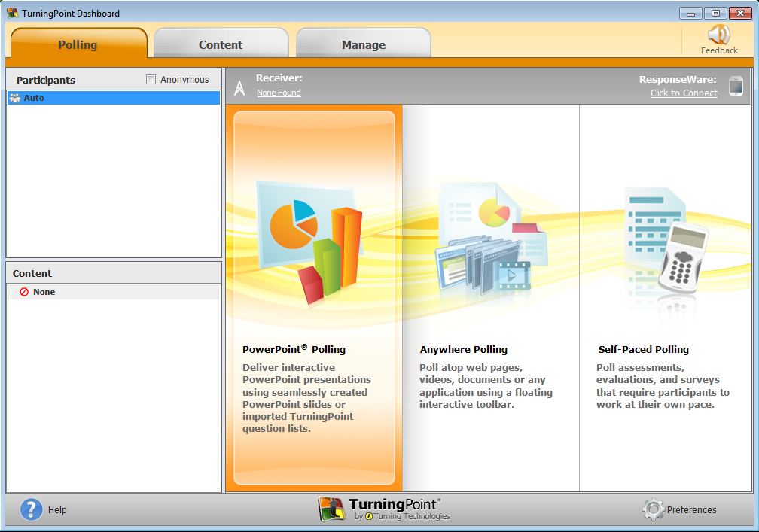Maximize the TurningPoint Dashboard window

715,14
